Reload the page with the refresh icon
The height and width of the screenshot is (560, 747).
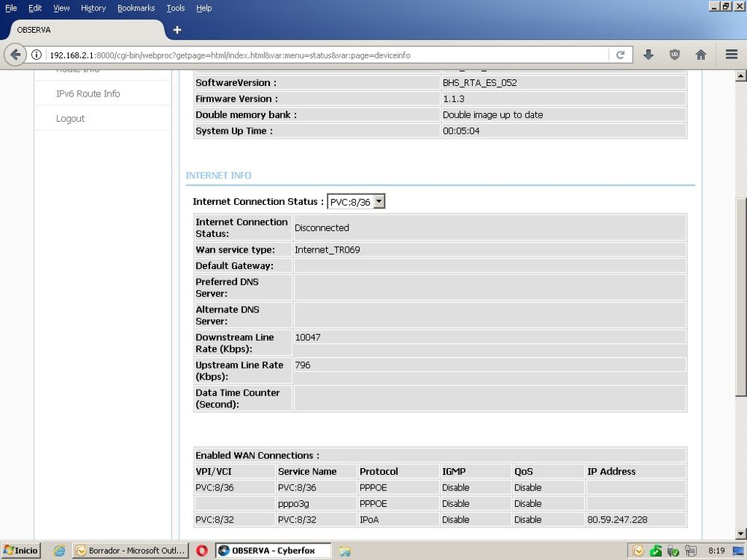(621, 55)
